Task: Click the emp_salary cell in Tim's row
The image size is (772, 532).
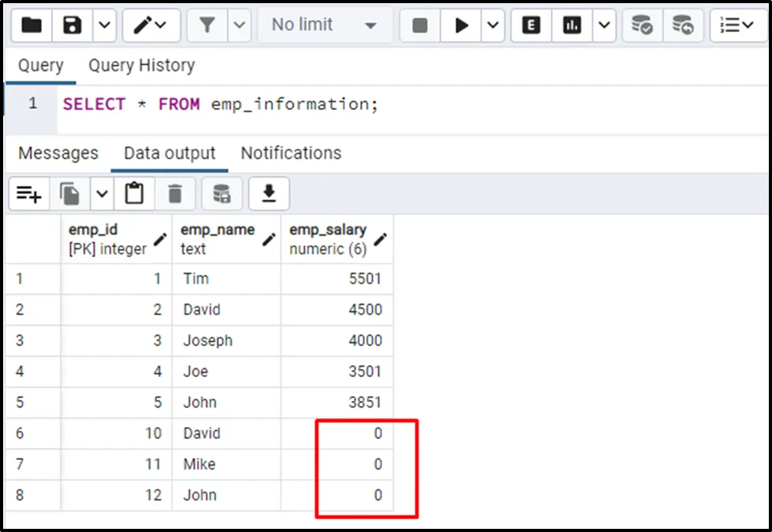Action: (337, 279)
